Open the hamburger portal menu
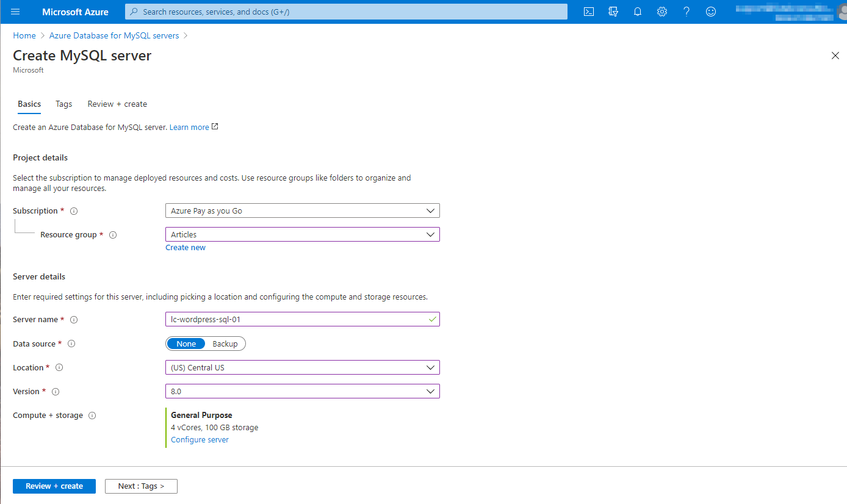The height and width of the screenshot is (504, 847). 15,12
